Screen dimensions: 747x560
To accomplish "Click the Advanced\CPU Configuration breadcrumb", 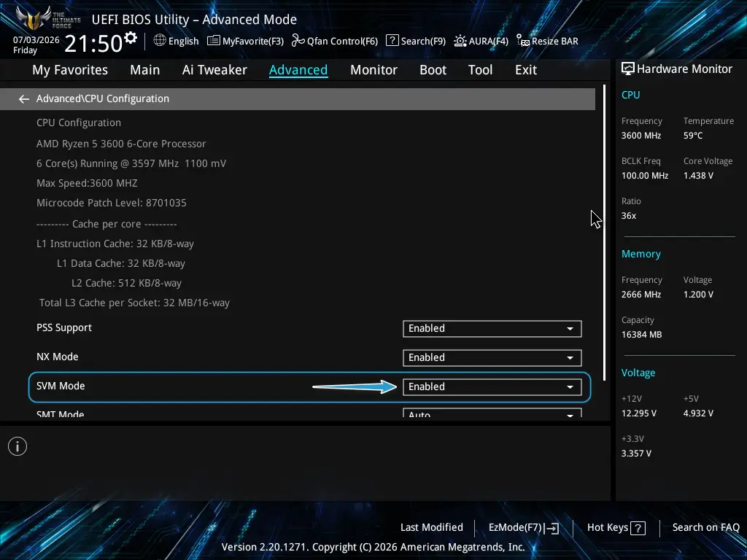I will 102,98.
